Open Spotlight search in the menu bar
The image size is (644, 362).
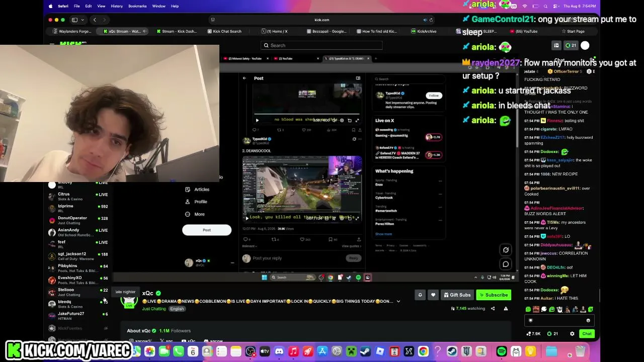click(546, 6)
